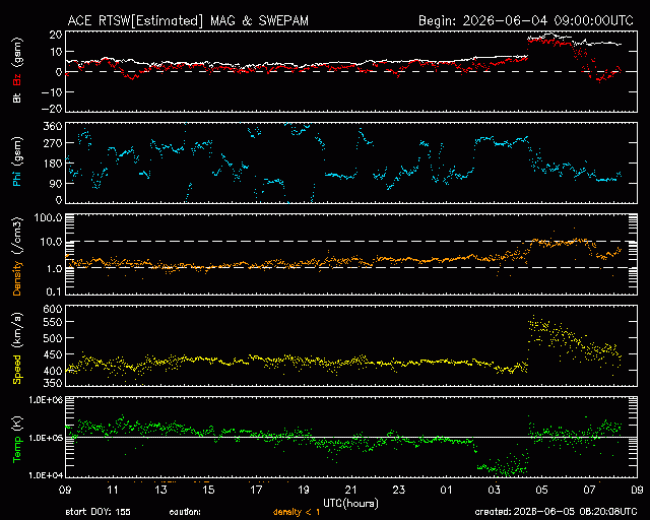Viewport: 650px width, 520px height.
Task: Click the '350' tick on the Speed axis
Action: point(53,382)
